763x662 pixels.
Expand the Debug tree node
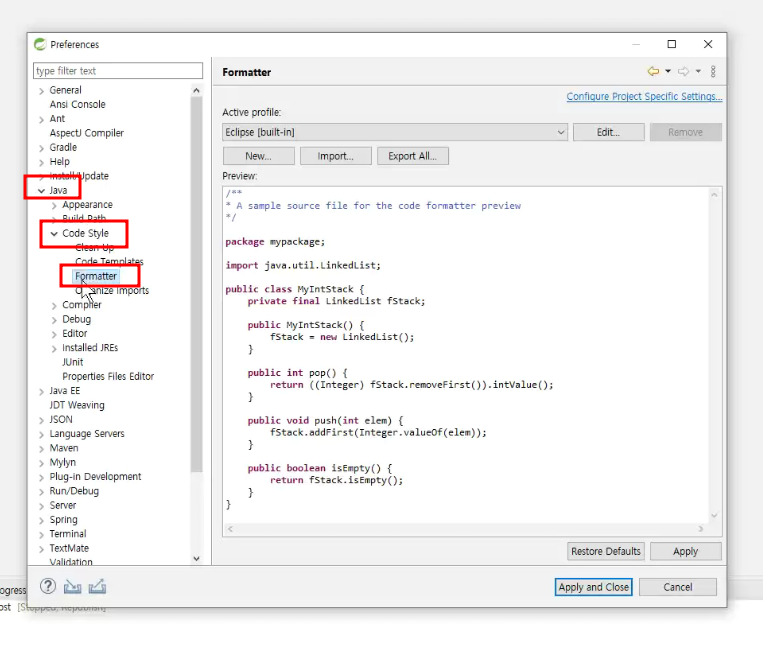[x=54, y=320]
